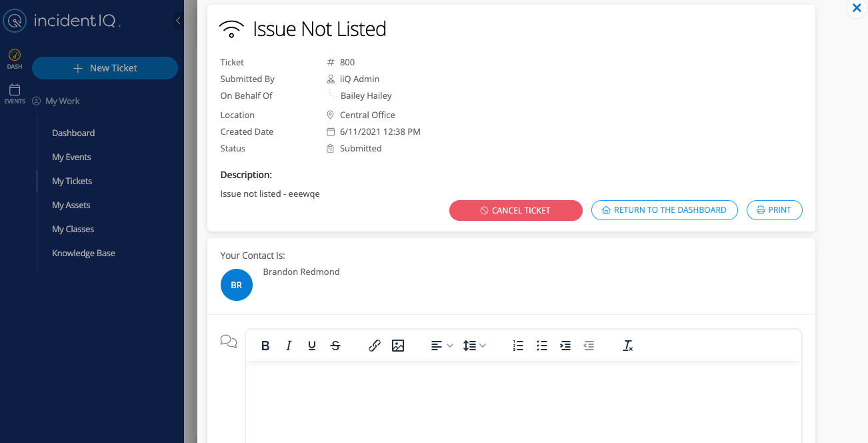Open the Events section

click(x=15, y=94)
